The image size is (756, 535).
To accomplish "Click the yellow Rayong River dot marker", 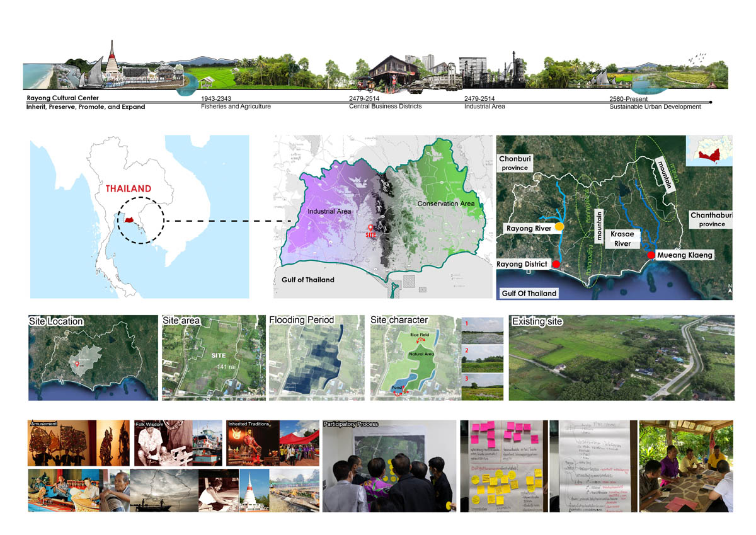I will click(x=558, y=226).
